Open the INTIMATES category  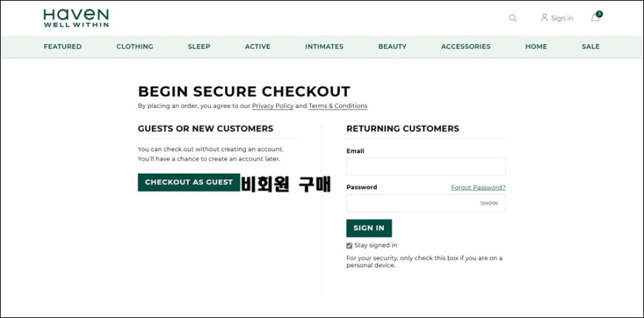[324, 47]
